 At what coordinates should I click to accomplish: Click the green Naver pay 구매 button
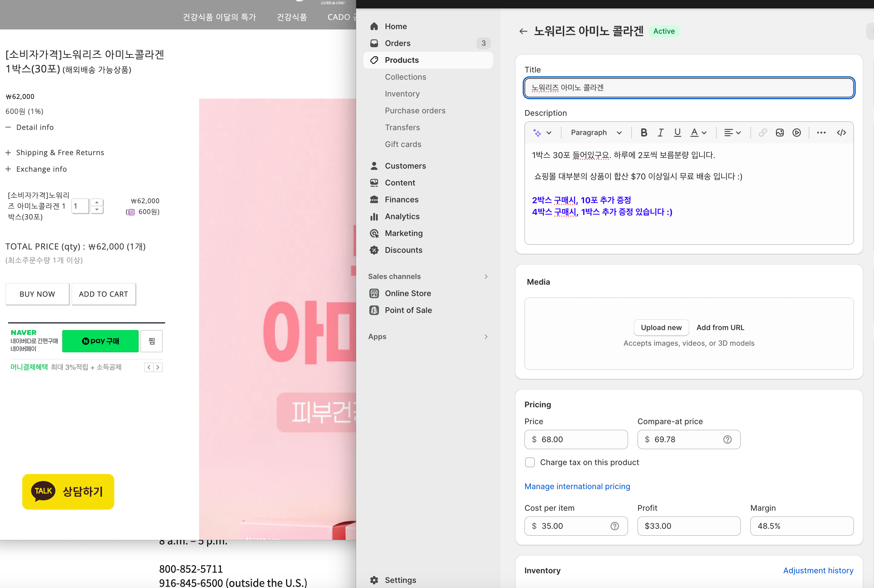point(100,341)
